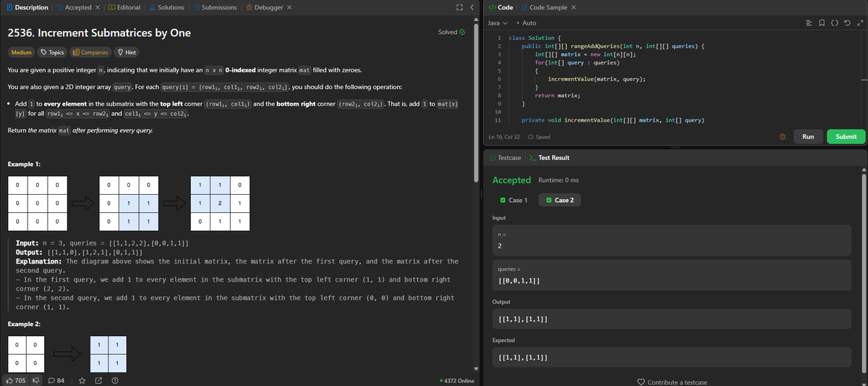Switch to the Debugger tab

tap(264, 7)
